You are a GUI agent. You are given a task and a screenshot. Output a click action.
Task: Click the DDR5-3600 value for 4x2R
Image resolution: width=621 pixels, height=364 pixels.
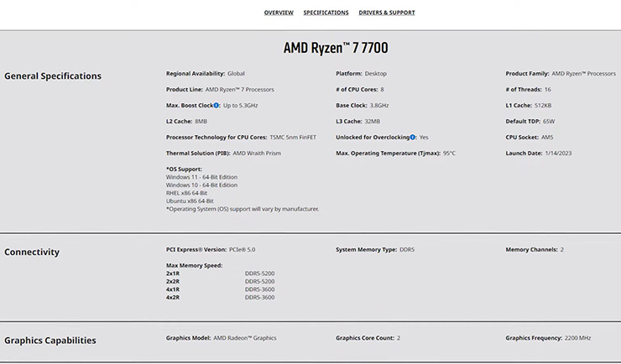259,297
